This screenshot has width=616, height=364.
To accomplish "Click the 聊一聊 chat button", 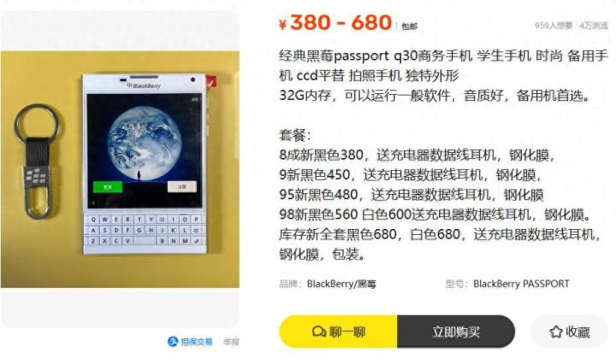I will [x=338, y=332].
